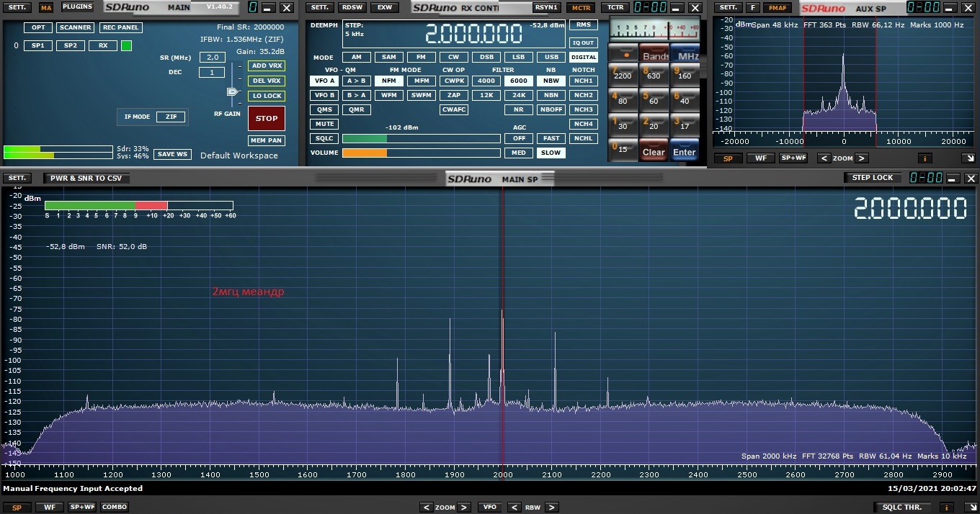This screenshot has width=980, height=514.
Task: Toggle SQLC THR. squelch threshold
Action: tap(902, 508)
